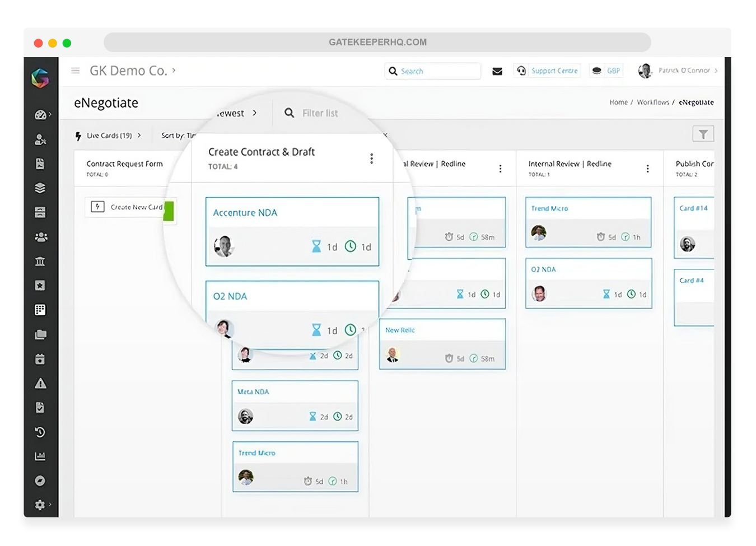The width and height of the screenshot is (756, 546).
Task: Open the history clock icon in sidebar
Action: coord(40,432)
